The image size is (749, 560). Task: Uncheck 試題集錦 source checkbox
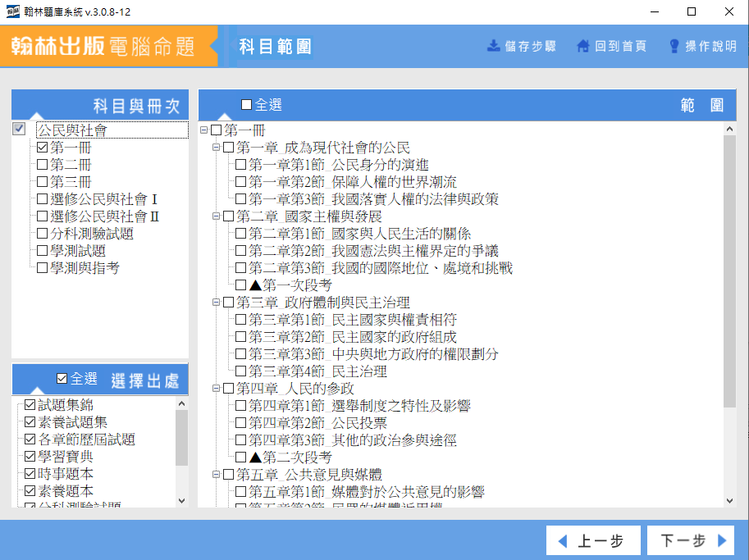[x=30, y=405]
